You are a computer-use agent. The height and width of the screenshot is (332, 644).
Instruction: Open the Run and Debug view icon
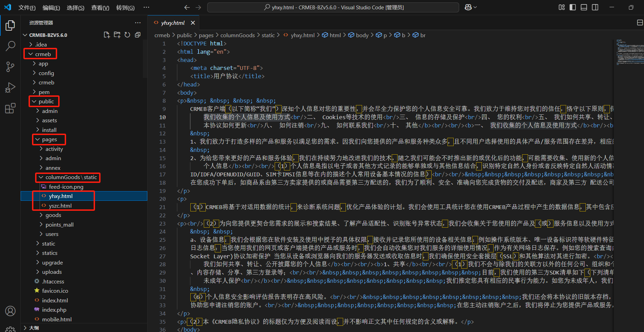point(10,87)
